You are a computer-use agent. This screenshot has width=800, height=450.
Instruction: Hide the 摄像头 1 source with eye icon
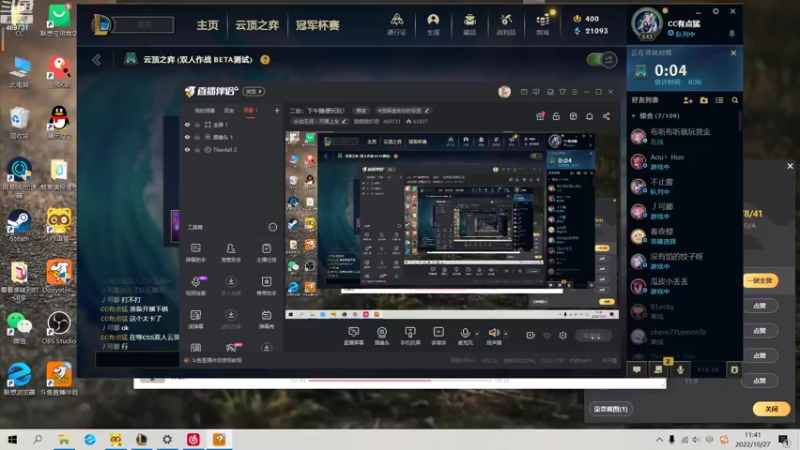[187, 137]
